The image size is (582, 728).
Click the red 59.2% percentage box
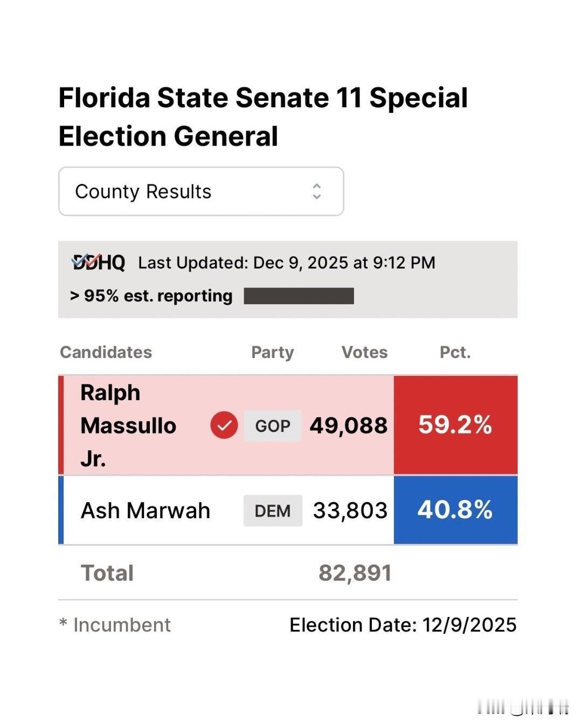pos(455,425)
